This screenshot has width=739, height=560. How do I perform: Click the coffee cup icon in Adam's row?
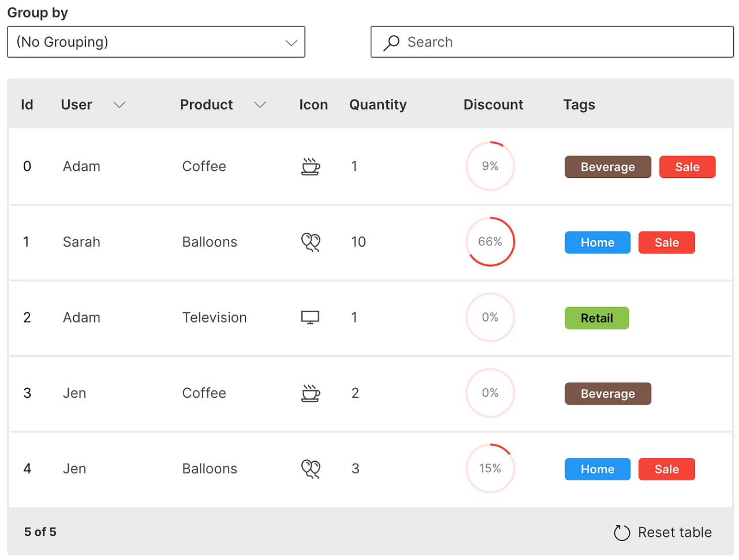tap(311, 166)
